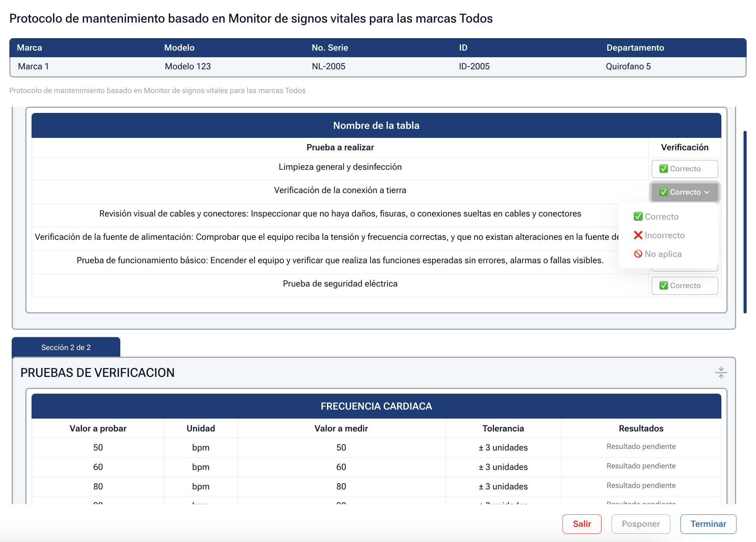Click chevron arrow on open Correcto dropdown
The height and width of the screenshot is (542, 756).
pos(707,192)
